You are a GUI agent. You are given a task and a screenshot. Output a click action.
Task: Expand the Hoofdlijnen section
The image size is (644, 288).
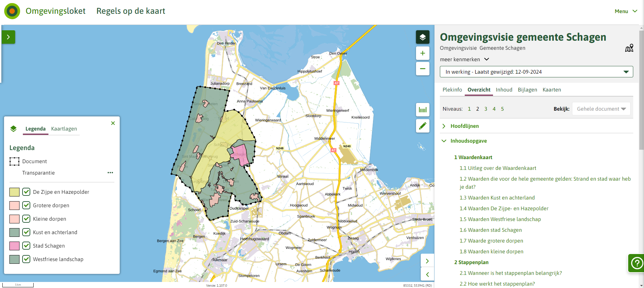click(x=464, y=126)
